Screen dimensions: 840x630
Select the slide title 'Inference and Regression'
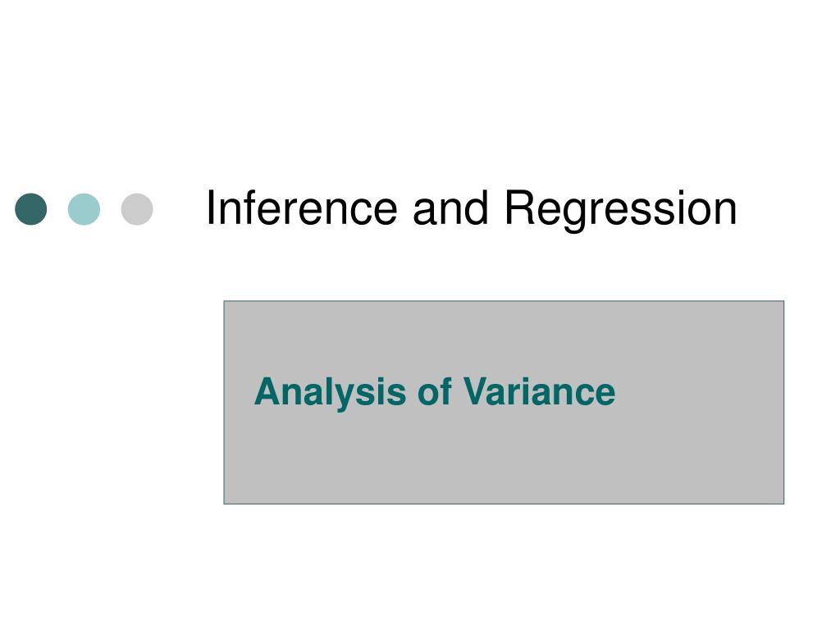point(472,209)
